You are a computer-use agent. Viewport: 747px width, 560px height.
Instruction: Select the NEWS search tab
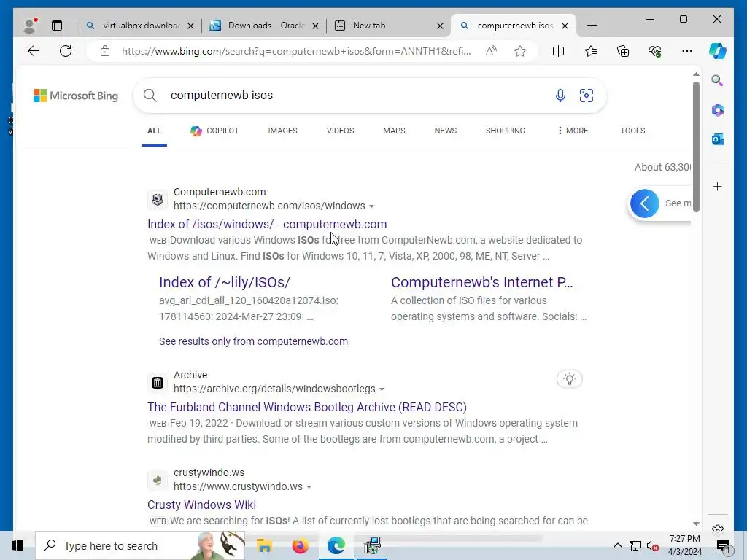[x=446, y=131]
